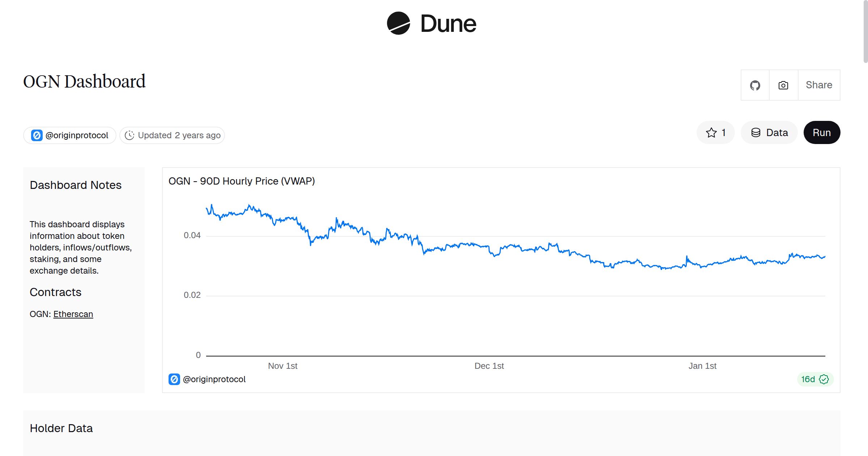The image size is (868, 456).
Task: Click the Origin Protocol avatar in the @originprotocol badge
Action: 37,135
